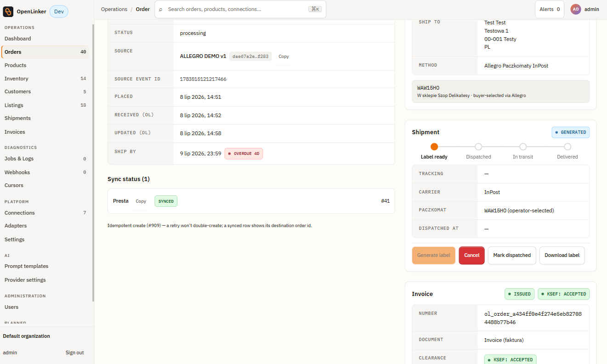Viewport: 607px width, 364px height.
Task: Click the SYNCED status badge
Action: click(166, 201)
